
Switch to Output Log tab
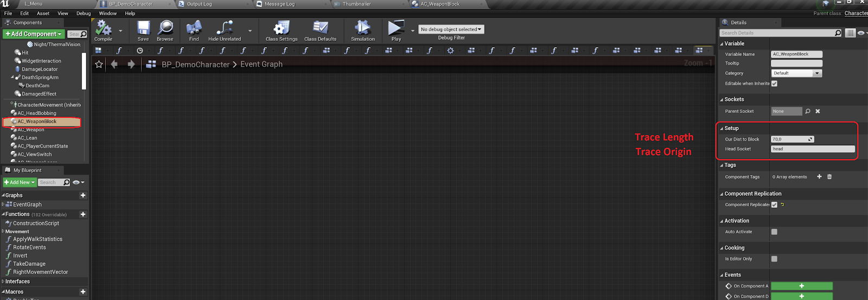pyautogui.click(x=199, y=4)
